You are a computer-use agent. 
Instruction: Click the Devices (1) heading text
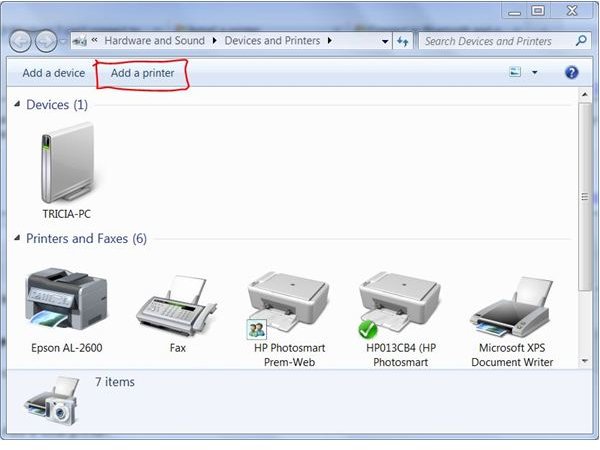[x=57, y=104]
